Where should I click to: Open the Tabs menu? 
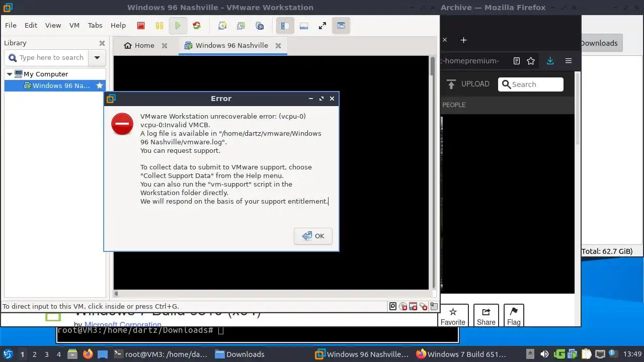pyautogui.click(x=95, y=25)
